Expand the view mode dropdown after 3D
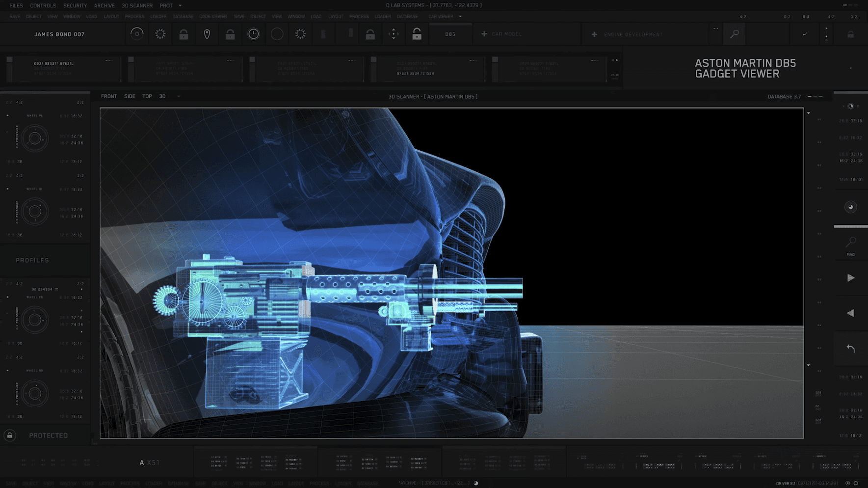 tap(179, 97)
